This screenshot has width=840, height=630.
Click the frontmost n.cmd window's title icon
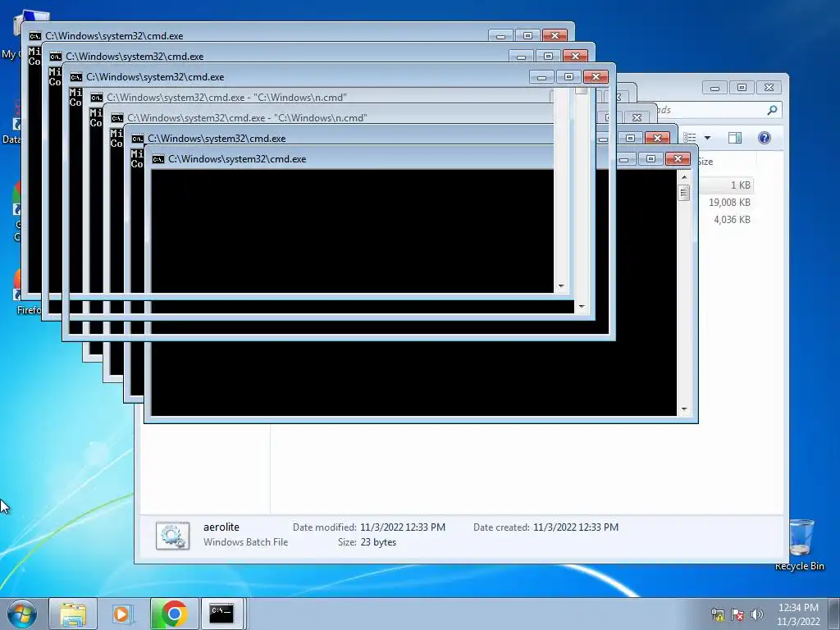tap(117, 118)
